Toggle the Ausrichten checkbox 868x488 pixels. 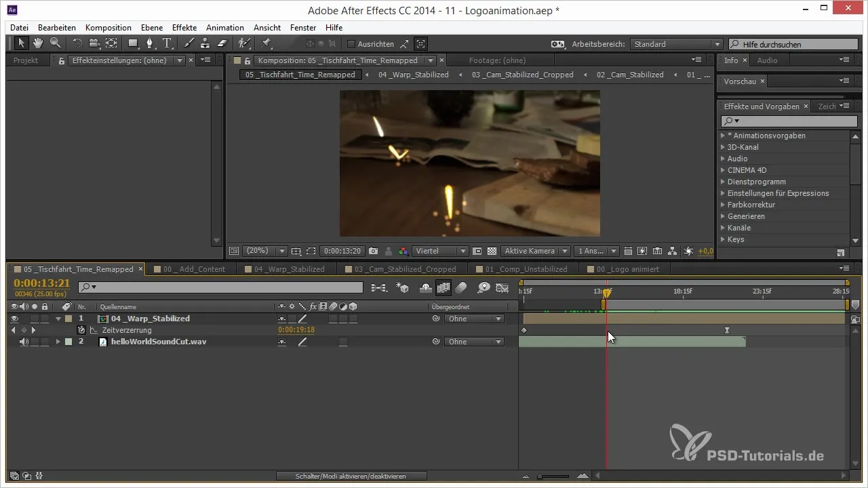(x=351, y=44)
